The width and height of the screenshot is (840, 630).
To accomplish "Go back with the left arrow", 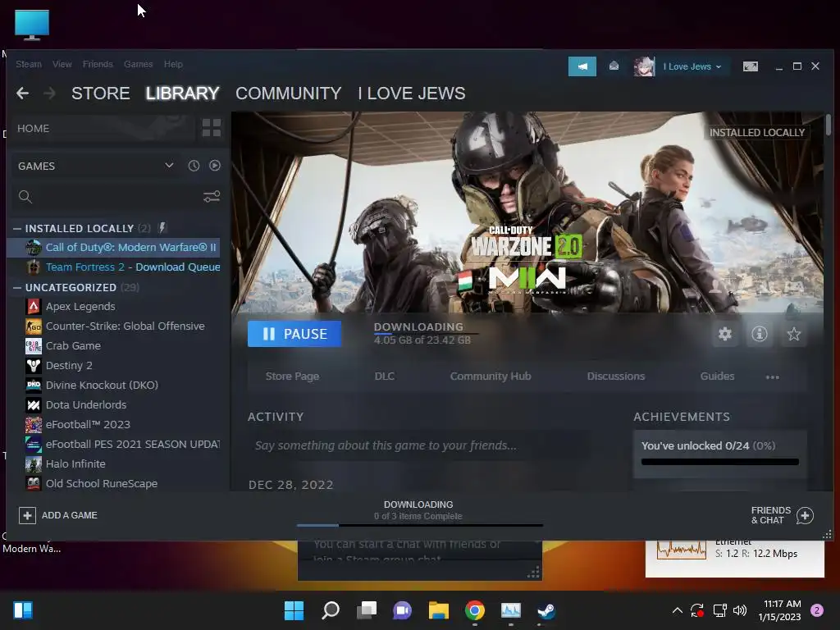I will pos(22,94).
